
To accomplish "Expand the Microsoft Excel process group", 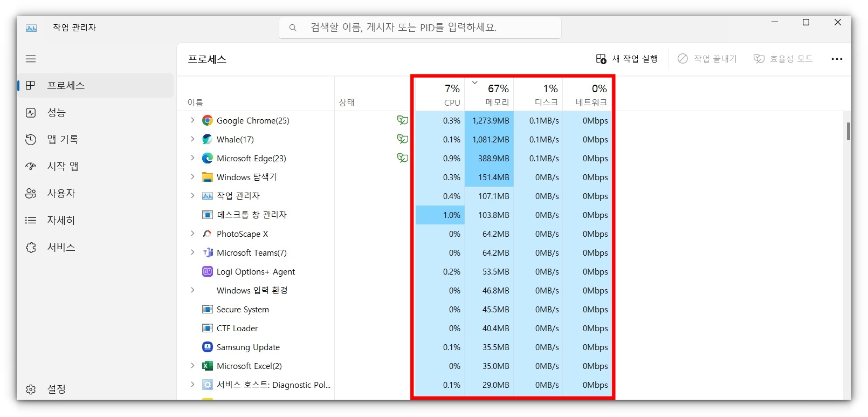I will 192,366.
